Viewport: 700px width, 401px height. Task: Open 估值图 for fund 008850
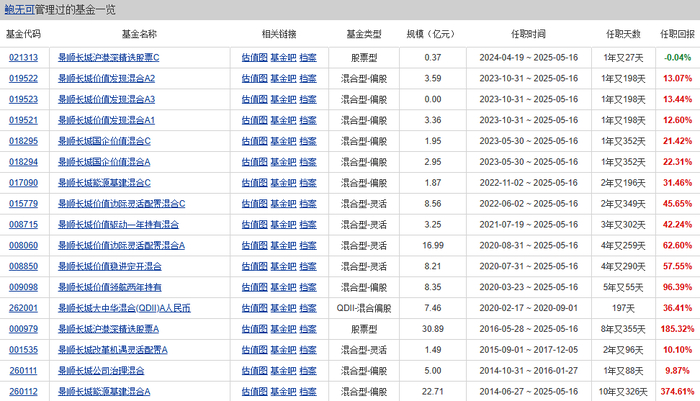coord(254,267)
